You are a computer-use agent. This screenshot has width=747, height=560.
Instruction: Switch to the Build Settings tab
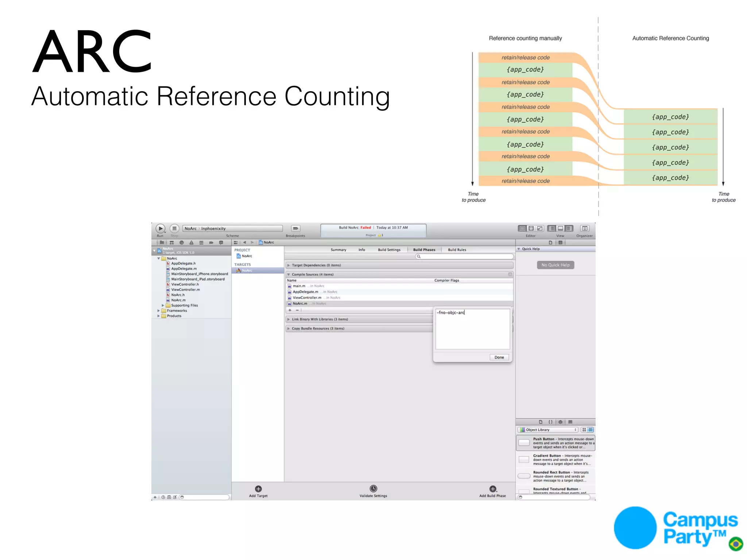tap(389, 250)
